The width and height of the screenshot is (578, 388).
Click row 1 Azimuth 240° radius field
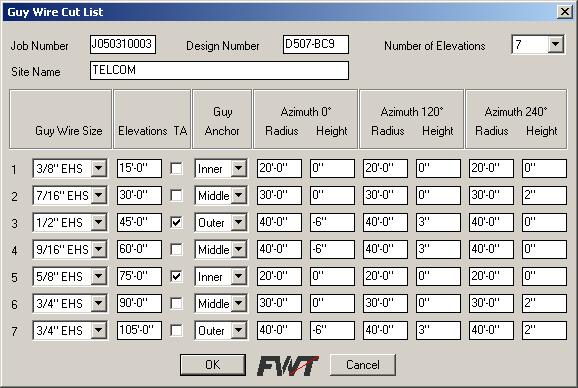pos(491,168)
